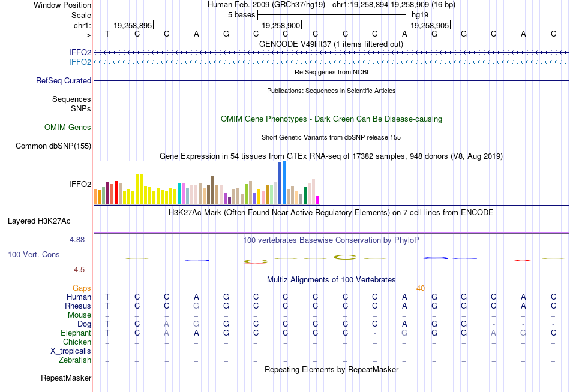Screen dimensions: 570x392
Task: Click the H3K27Ac Mark ENCODE title
Action: (x=331, y=213)
